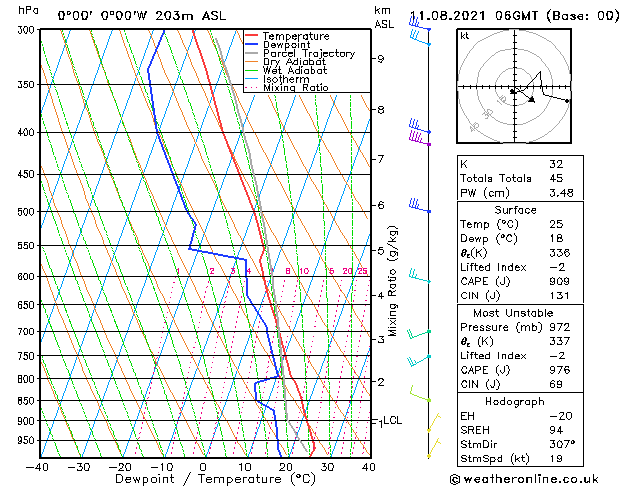This screenshot has height=486, width=629.
Task: Click the topmost blue wind barb at 300 hPa
Action: [x=419, y=24]
